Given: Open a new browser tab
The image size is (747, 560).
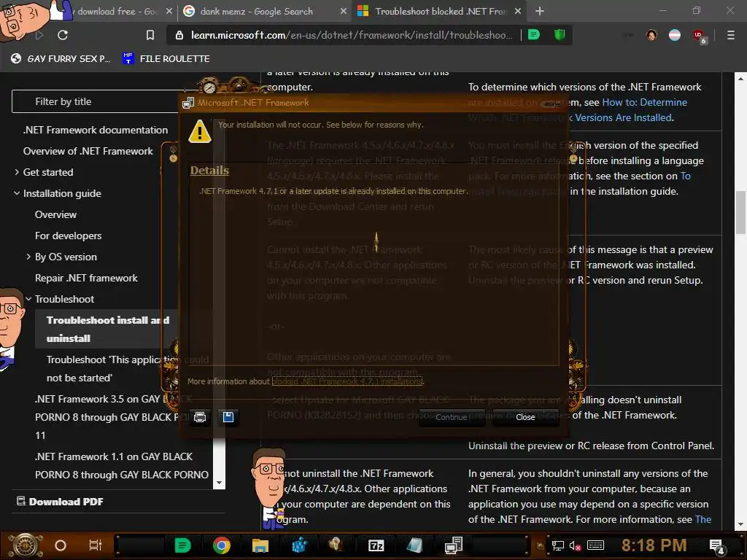Looking at the screenshot, I should 539,11.
